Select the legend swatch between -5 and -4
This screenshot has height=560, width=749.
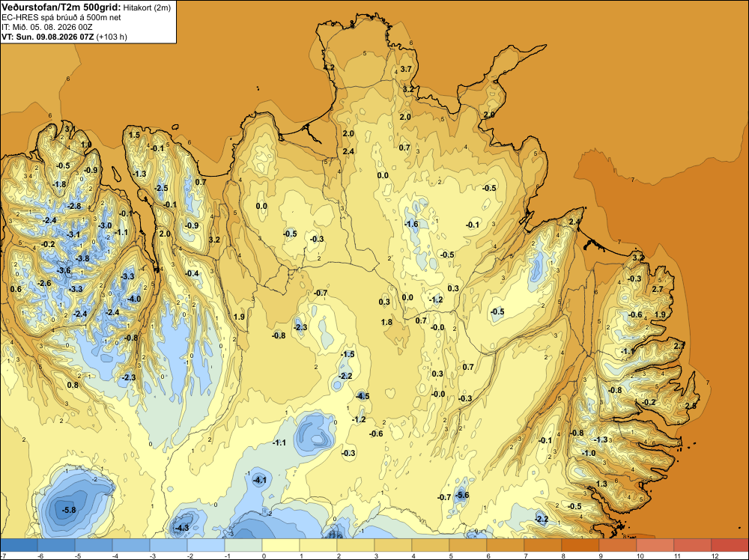94,545
